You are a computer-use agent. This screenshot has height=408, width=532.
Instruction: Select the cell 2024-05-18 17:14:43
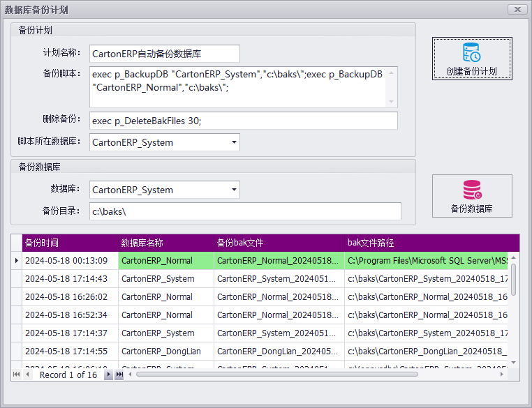point(71,279)
